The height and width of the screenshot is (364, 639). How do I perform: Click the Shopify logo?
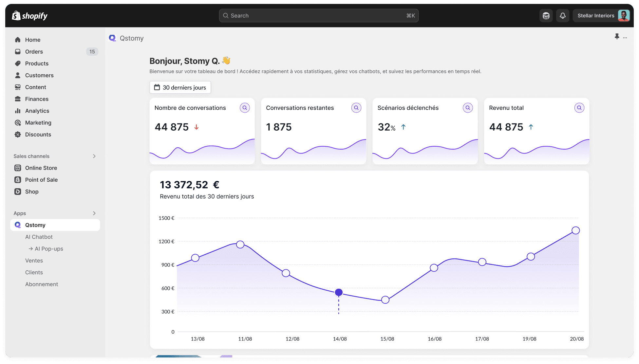pyautogui.click(x=30, y=16)
